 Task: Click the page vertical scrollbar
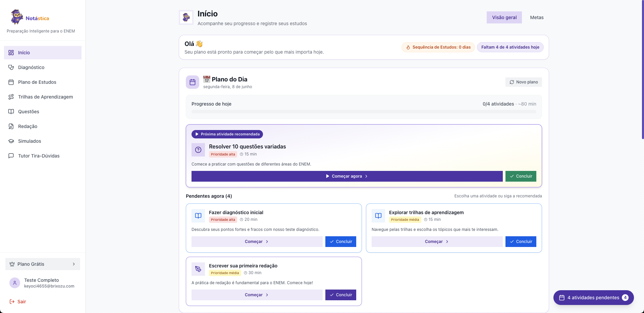643,69
